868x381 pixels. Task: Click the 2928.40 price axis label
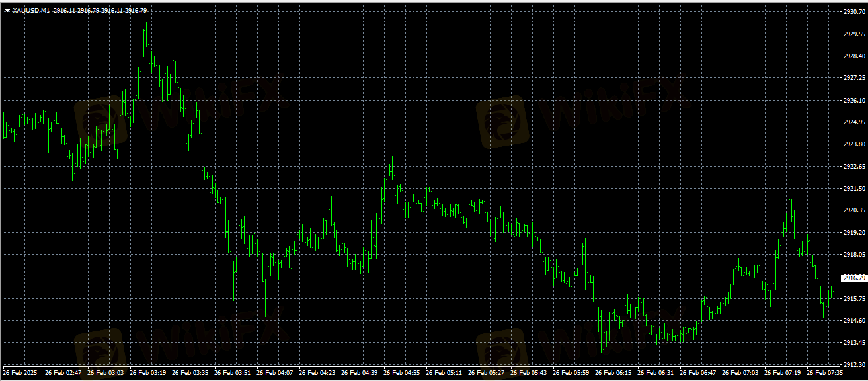[x=853, y=56]
